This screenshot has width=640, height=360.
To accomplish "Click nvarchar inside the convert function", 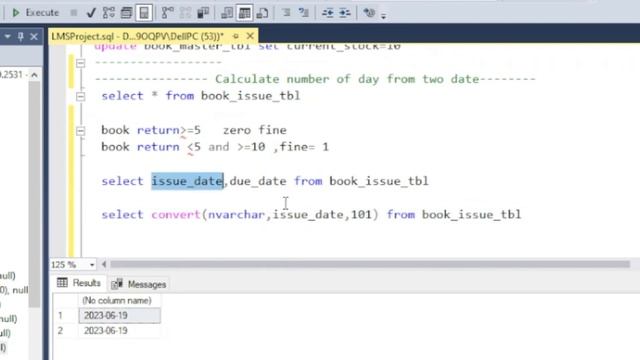I will [236, 214].
